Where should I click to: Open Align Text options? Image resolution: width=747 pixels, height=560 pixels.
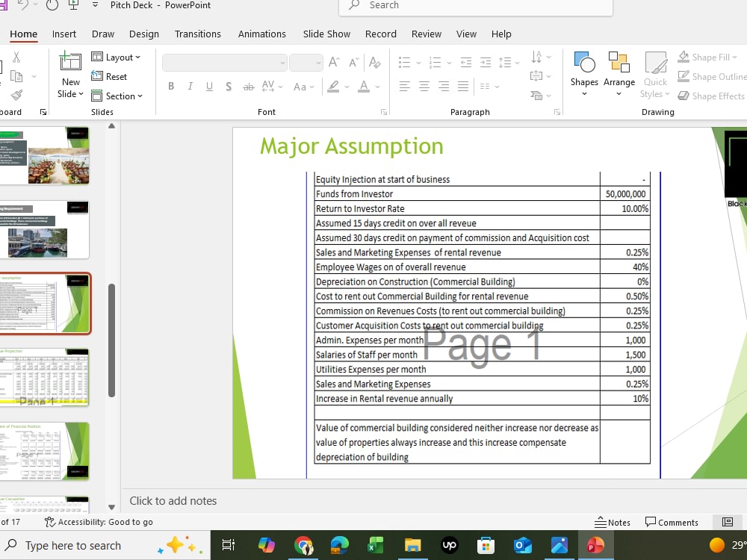[x=541, y=75]
